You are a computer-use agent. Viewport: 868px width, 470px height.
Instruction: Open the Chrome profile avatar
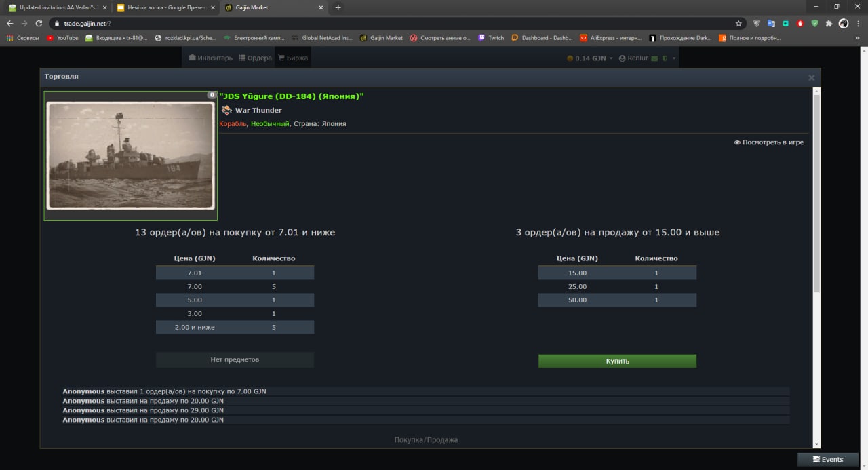coord(843,23)
